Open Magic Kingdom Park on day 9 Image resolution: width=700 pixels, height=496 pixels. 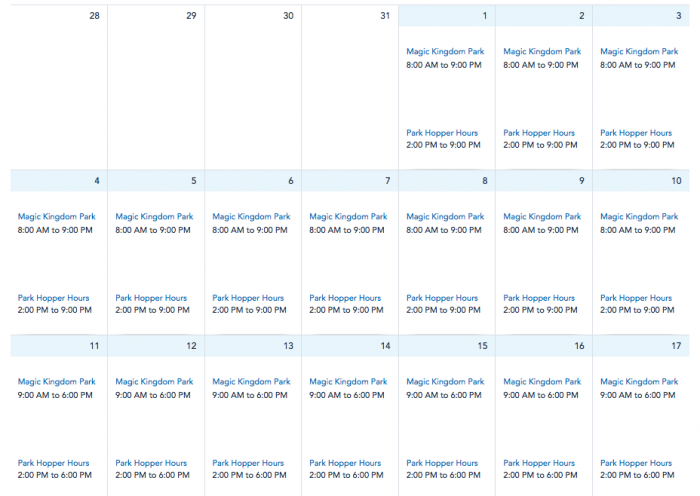click(x=542, y=217)
